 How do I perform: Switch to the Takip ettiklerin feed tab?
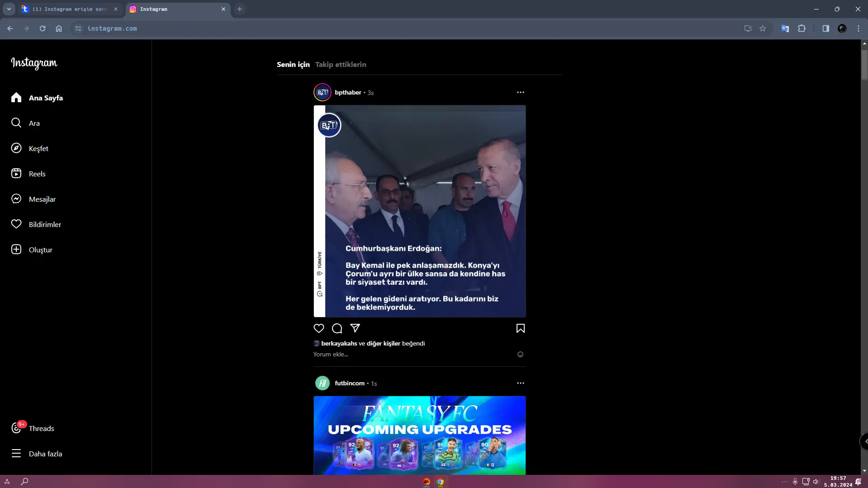[x=341, y=64]
